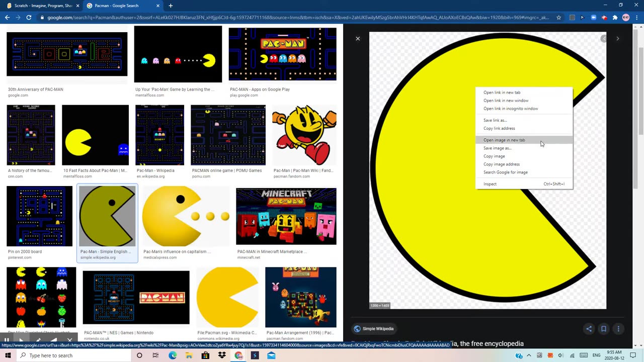This screenshot has height=362, width=644.
Task: Open the volume control in system tray
Action: 561,355
